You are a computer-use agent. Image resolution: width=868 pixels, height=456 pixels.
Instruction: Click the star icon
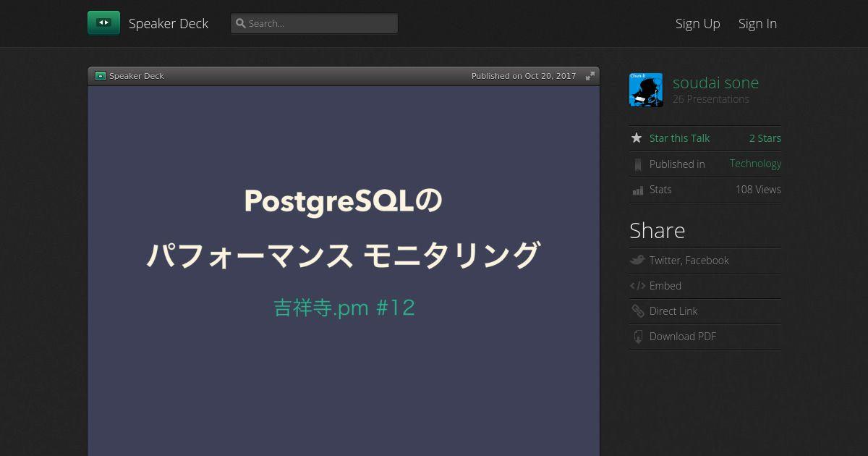pos(637,138)
